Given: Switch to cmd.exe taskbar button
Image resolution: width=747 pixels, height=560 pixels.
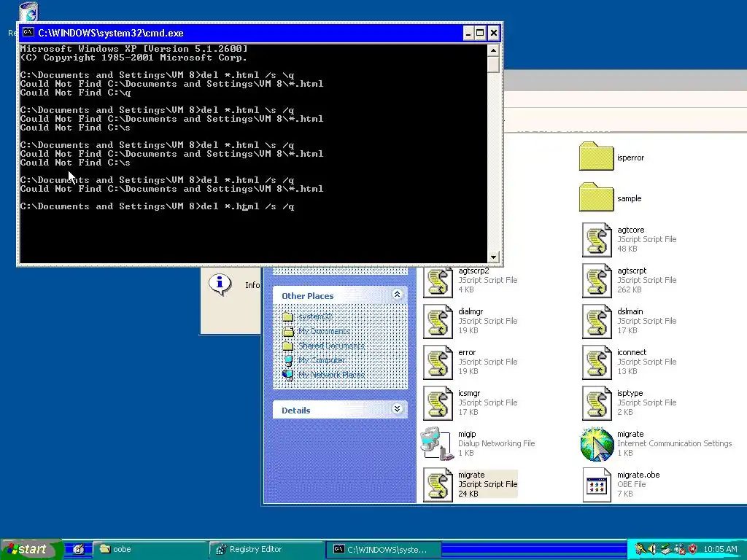Looking at the screenshot, I should [x=384, y=550].
